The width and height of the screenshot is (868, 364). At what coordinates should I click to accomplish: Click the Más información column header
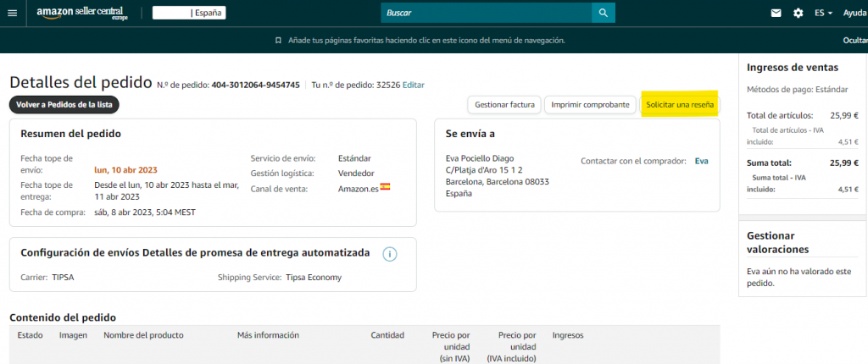tap(268, 335)
